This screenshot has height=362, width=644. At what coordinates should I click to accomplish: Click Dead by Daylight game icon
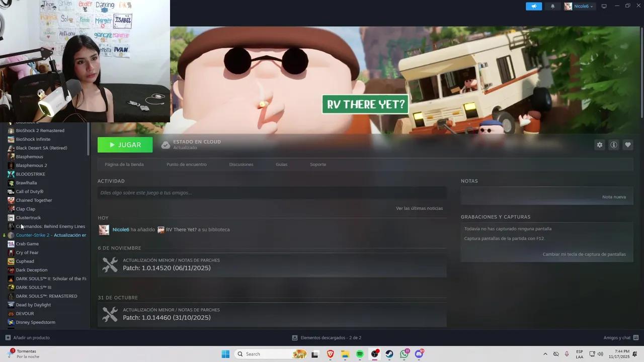point(11,305)
